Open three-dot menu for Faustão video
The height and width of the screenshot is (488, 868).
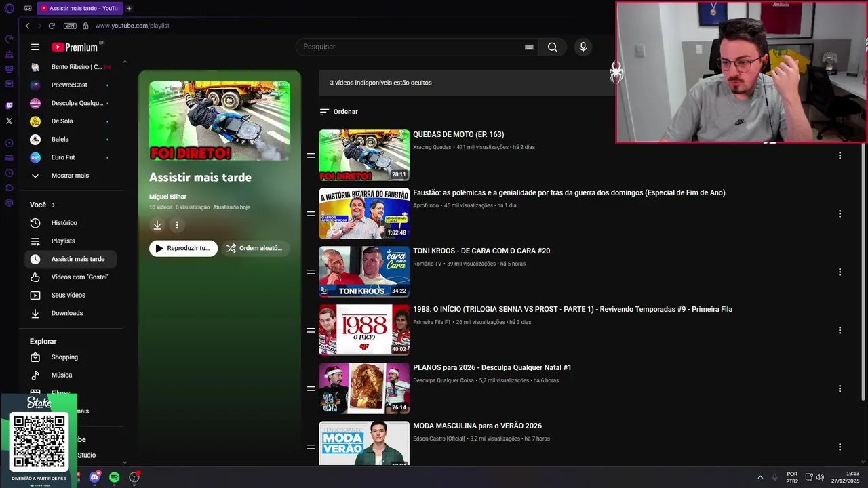click(840, 213)
